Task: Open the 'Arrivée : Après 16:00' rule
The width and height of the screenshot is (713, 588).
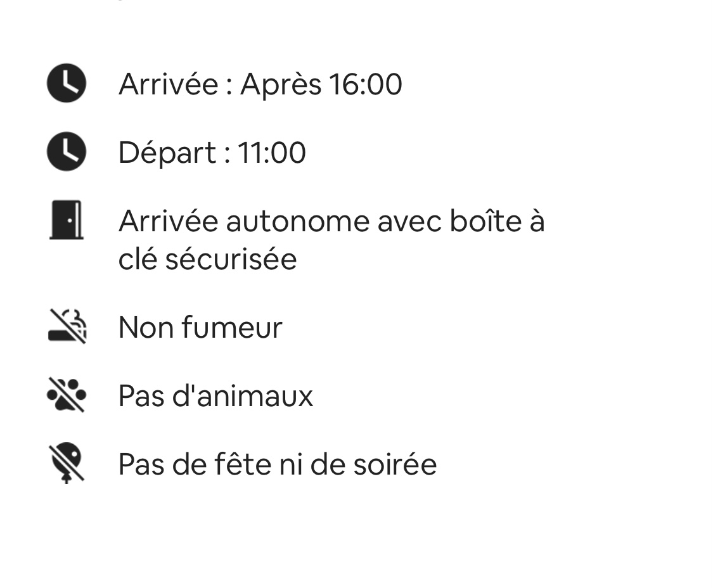Action: (260, 84)
